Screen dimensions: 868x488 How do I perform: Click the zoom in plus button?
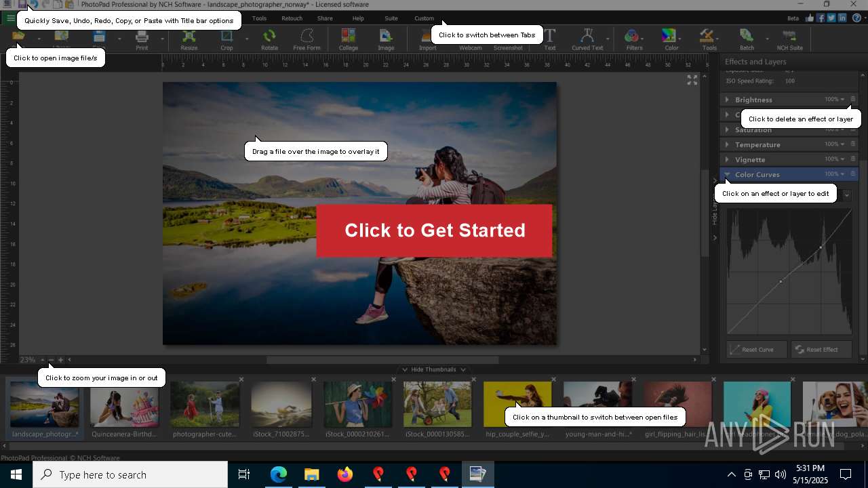click(x=60, y=360)
